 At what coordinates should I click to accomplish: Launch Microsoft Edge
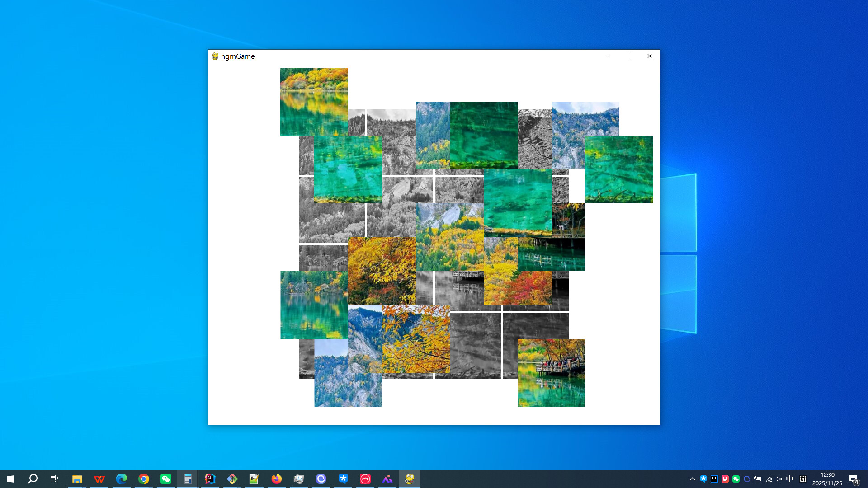coord(121,479)
